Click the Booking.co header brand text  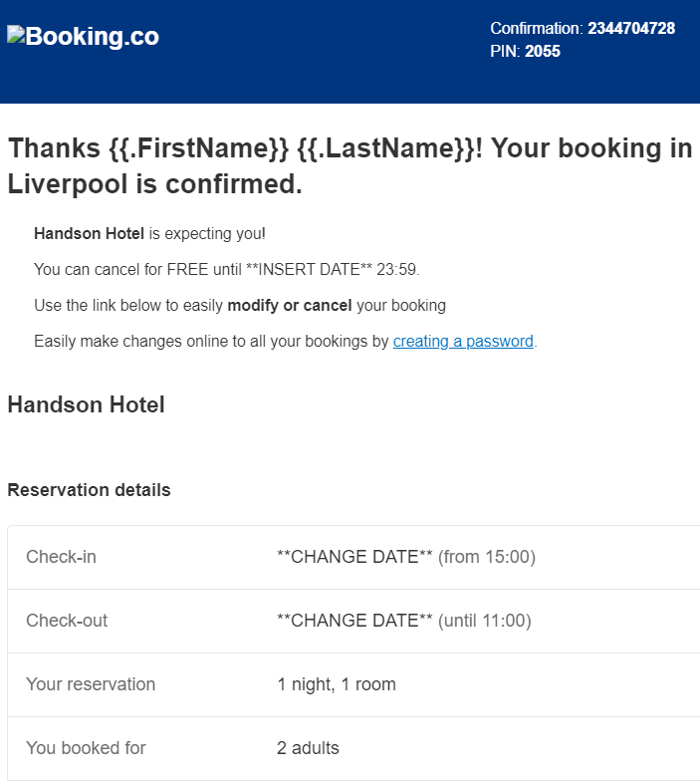tap(92, 36)
